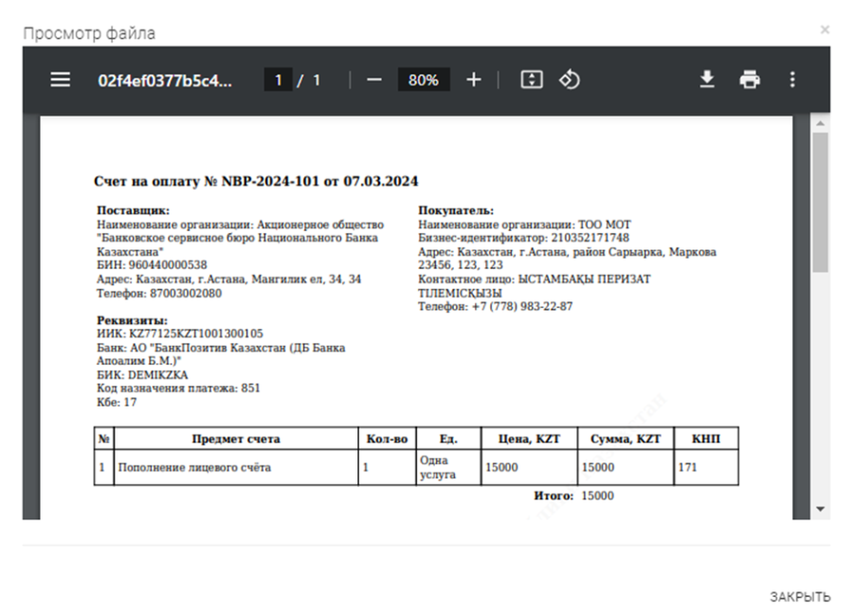Image resolution: width=853 pixels, height=616 pixels.
Task: Select the 80% zoom level field
Action: click(x=423, y=81)
